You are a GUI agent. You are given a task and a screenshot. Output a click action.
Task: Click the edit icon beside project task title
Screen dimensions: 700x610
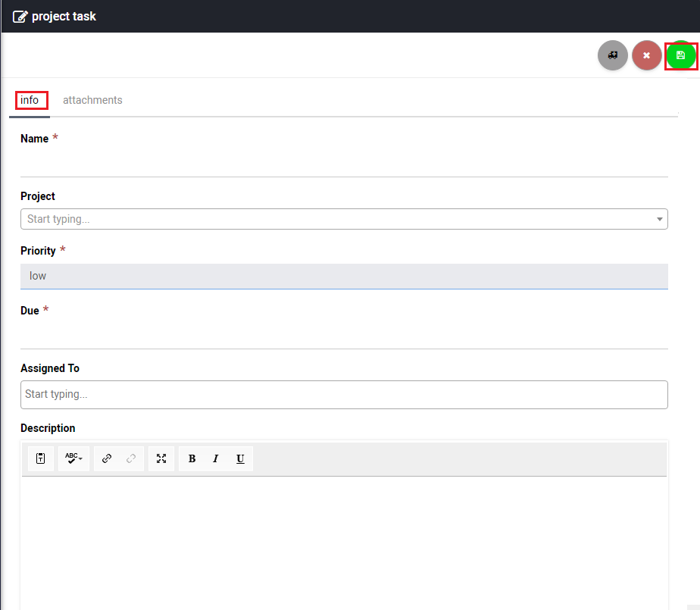click(x=20, y=16)
